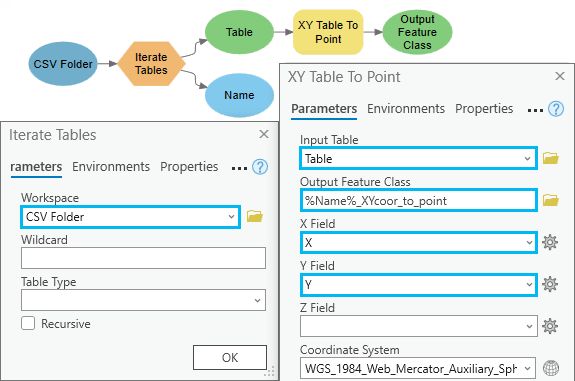The width and height of the screenshot is (575, 381).
Task: Open more options ellipsis in Iterate Tables
Action: tap(239, 169)
